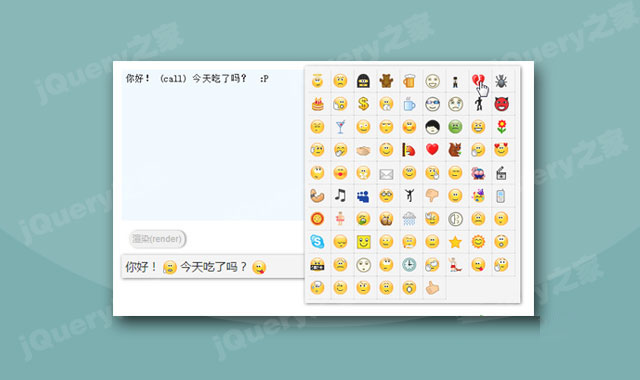640x380 pixels.
Task: Pick the green sick face emoticon
Action: [455, 127]
